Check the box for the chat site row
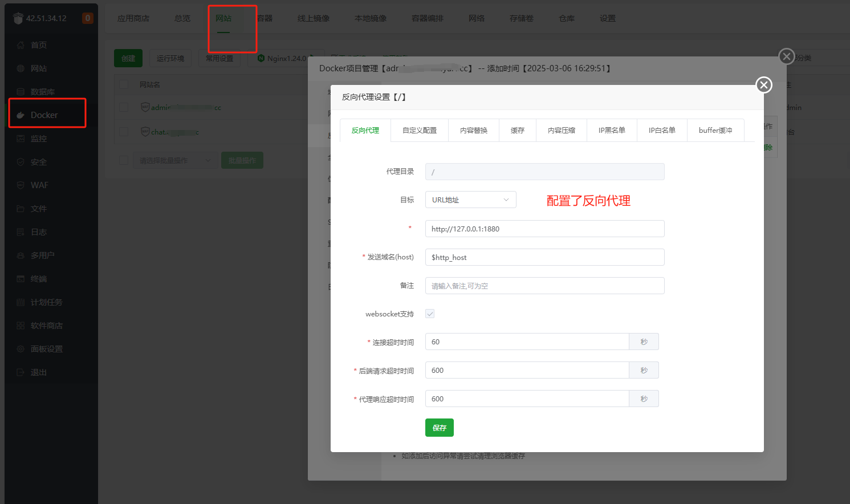Viewport: 850px width, 504px height. pyautogui.click(x=124, y=132)
